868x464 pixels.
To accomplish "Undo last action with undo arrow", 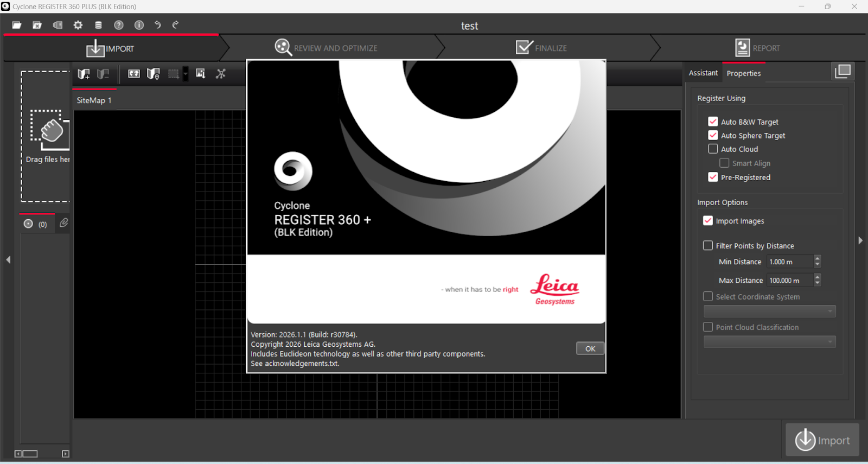I will [x=157, y=25].
